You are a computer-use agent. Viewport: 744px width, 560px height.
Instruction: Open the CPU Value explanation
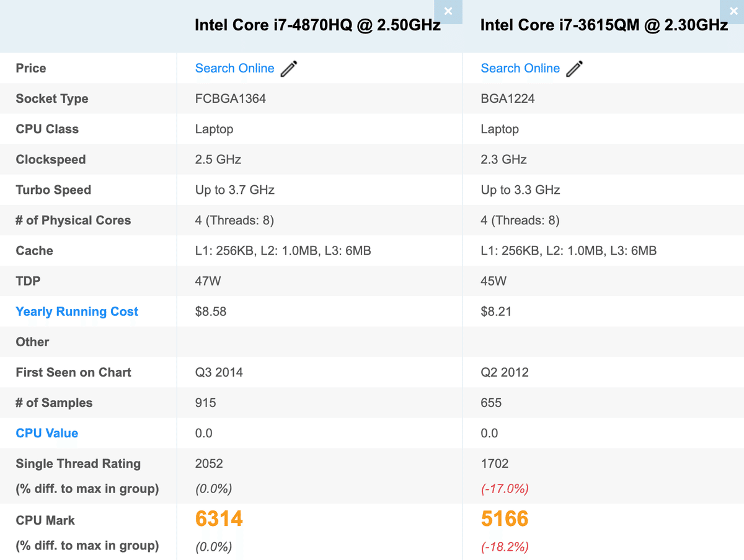(x=46, y=433)
